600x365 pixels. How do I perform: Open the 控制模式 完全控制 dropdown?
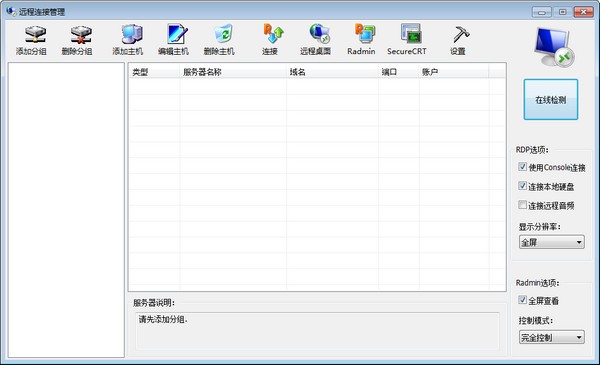coord(552,337)
